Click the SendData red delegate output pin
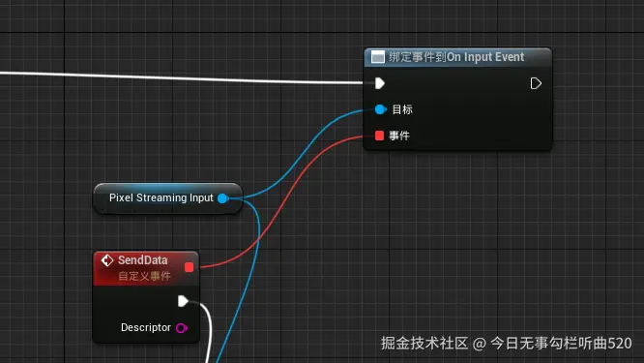The width and height of the screenshot is (644, 363). pyautogui.click(x=189, y=267)
